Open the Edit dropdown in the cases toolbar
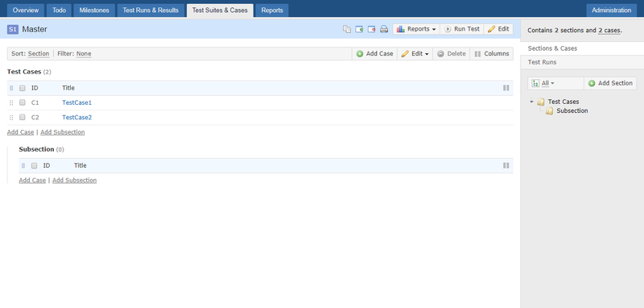The height and width of the screenshot is (308, 644). [x=415, y=54]
